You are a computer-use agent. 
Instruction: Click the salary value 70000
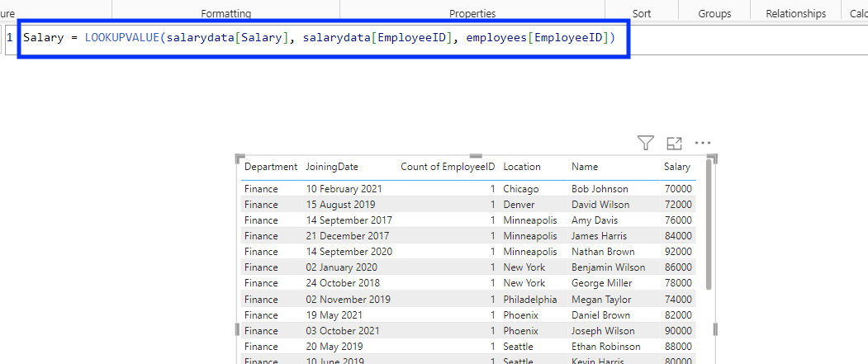click(677, 189)
